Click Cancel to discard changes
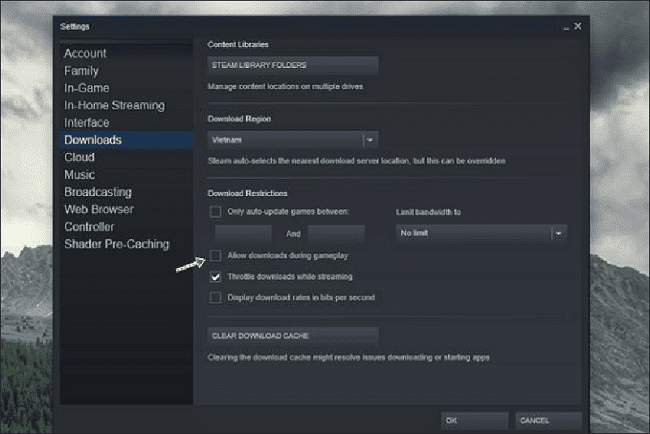Screen dimensions: 650x434 (549, 421)
